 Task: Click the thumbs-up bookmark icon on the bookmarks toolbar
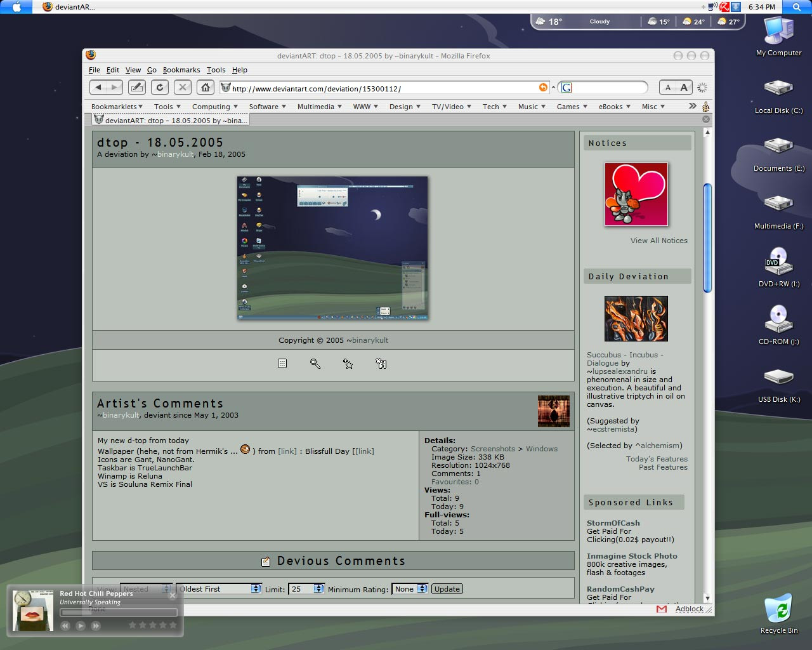pyautogui.click(x=705, y=106)
